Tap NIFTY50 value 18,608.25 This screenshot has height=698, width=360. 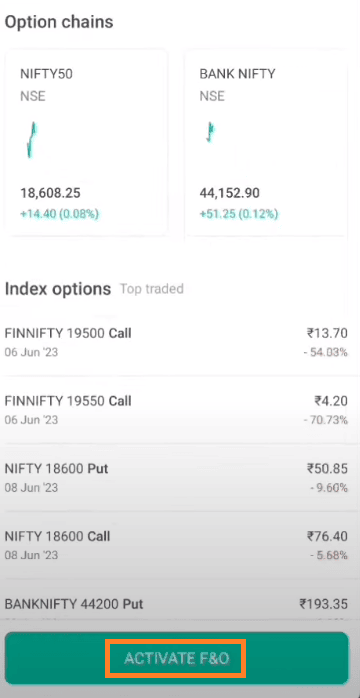point(50,193)
